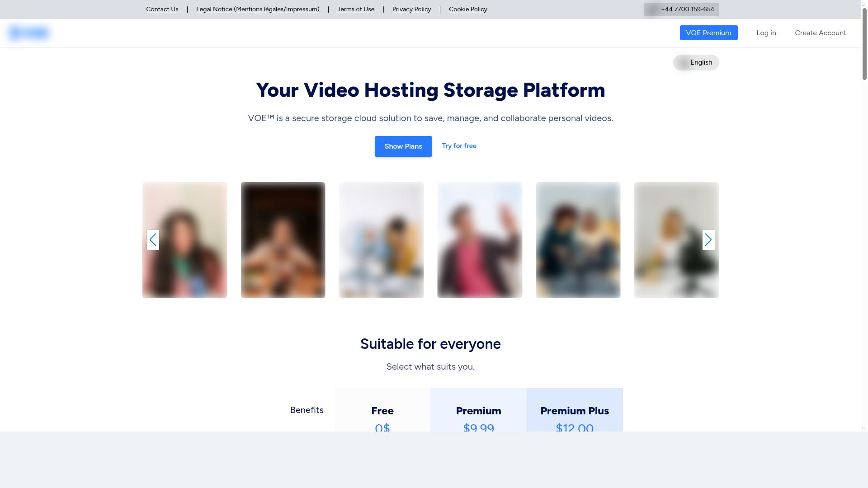View the Terms of Use
Image resolution: width=868 pixels, height=488 pixels.
click(355, 9)
